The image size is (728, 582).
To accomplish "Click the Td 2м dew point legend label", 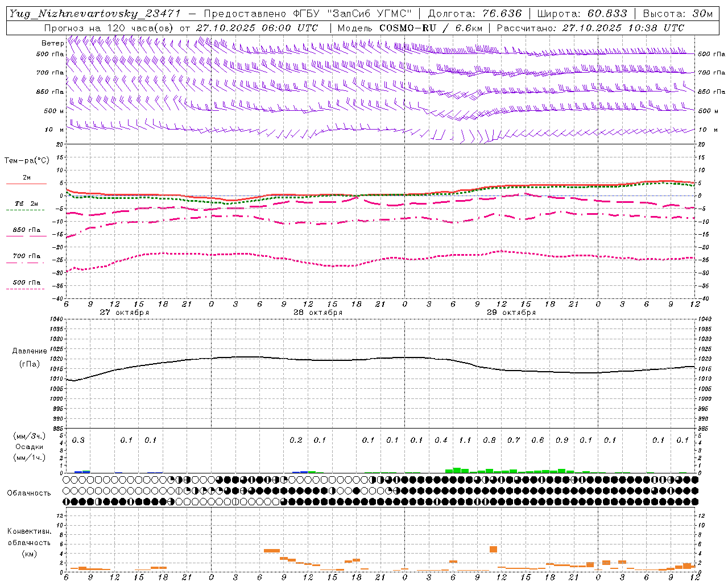I will pos(26,203).
